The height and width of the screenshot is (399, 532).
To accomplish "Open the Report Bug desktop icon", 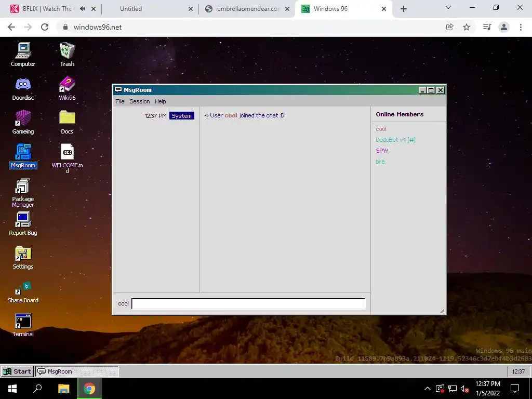I will pos(23,223).
